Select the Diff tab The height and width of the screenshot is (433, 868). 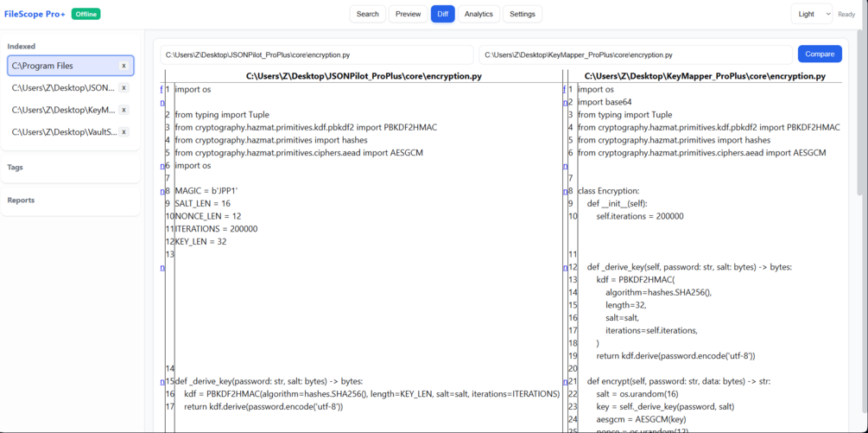(443, 14)
